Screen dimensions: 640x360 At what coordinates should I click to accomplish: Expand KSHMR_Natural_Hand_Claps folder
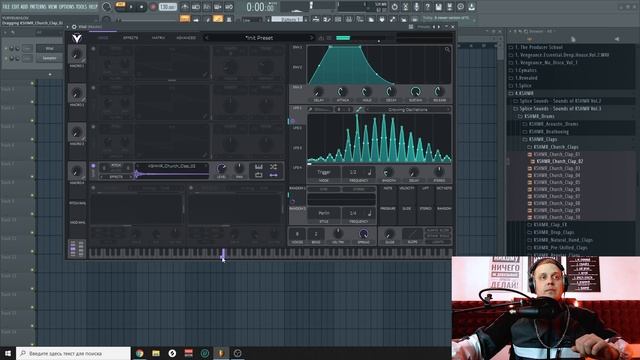point(560,240)
